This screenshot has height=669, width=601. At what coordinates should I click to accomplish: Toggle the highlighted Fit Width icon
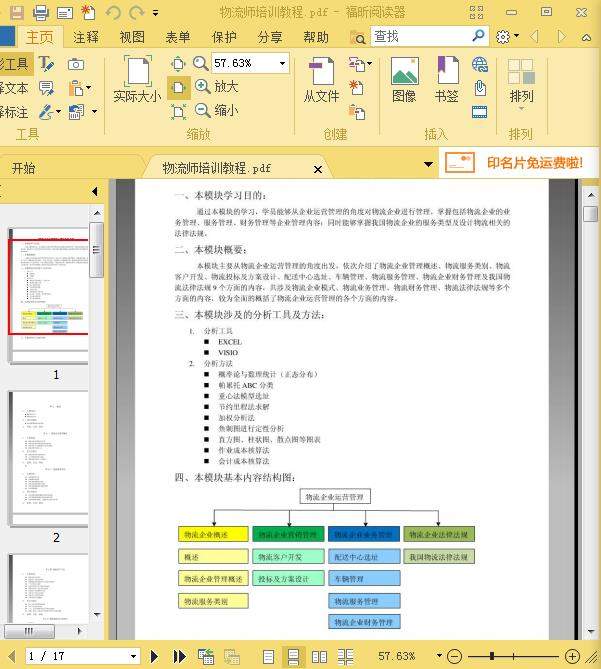(178, 88)
